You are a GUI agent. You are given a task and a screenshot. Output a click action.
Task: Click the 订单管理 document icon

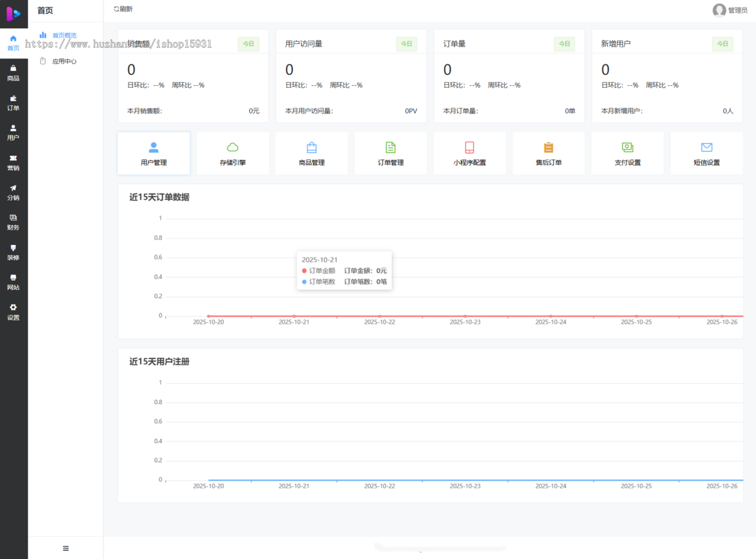pos(391,147)
